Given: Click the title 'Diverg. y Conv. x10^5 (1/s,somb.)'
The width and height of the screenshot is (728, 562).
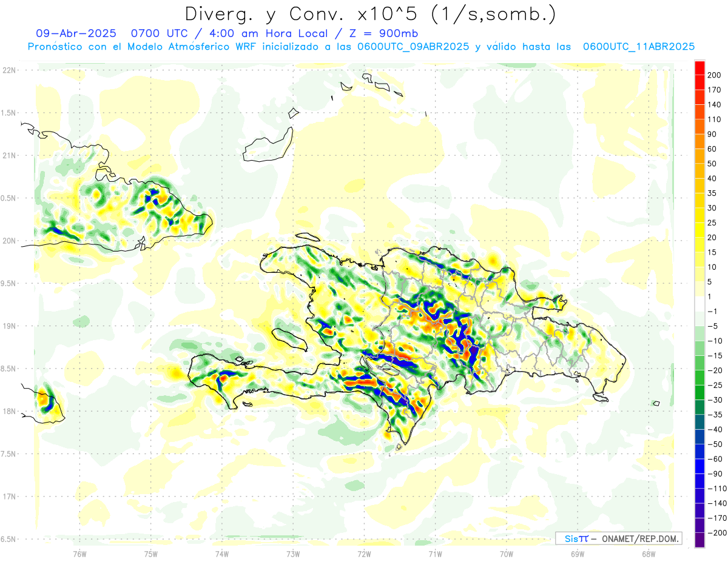Looking at the screenshot, I should (x=369, y=14).
